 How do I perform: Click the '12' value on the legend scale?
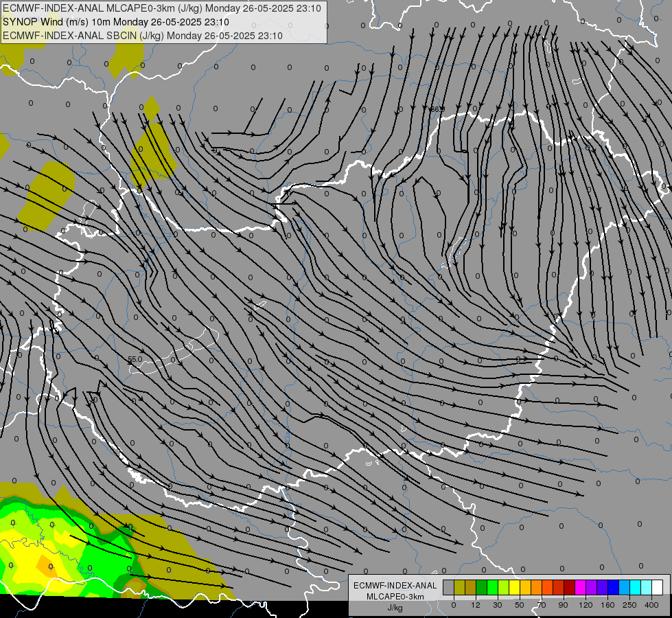tap(476, 605)
